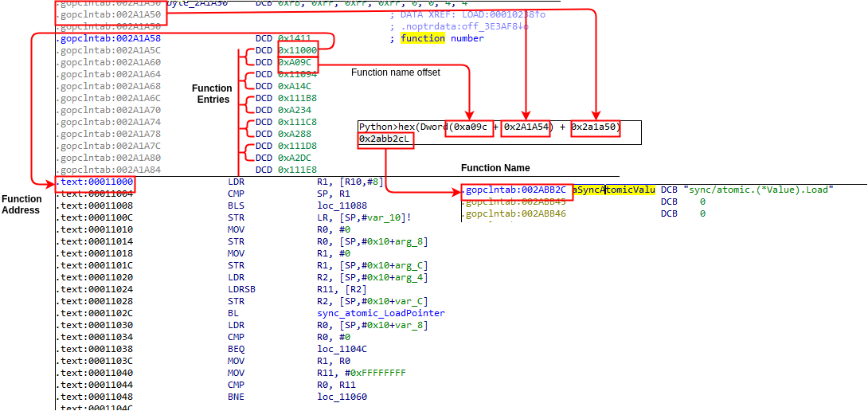Click the address .text:00011000
Viewport: 868px width, 411px height.
coord(95,182)
